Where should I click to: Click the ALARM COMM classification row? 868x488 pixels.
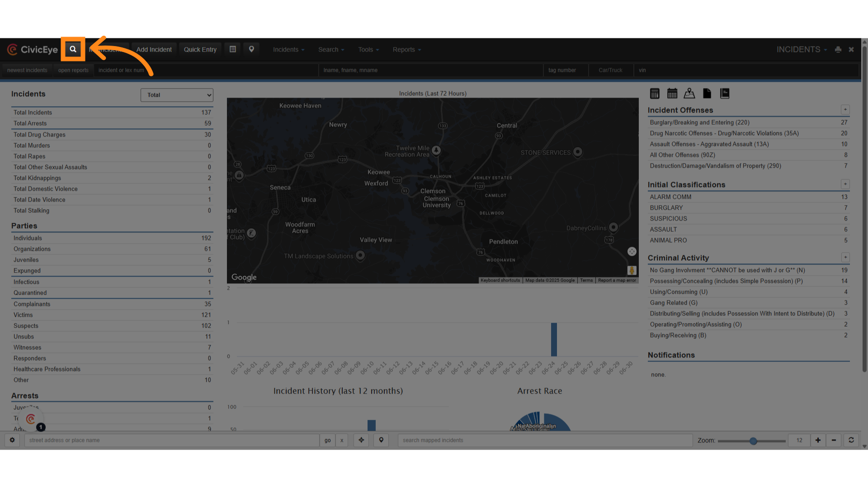749,197
